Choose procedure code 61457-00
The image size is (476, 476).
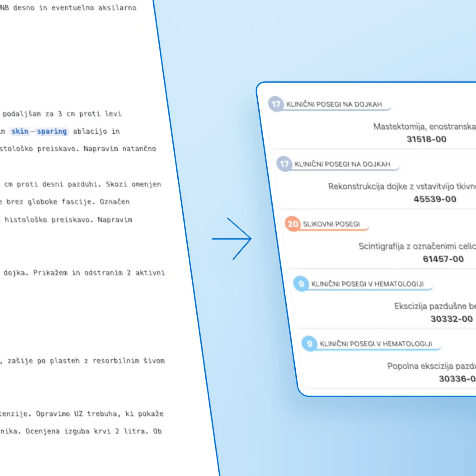(443, 259)
